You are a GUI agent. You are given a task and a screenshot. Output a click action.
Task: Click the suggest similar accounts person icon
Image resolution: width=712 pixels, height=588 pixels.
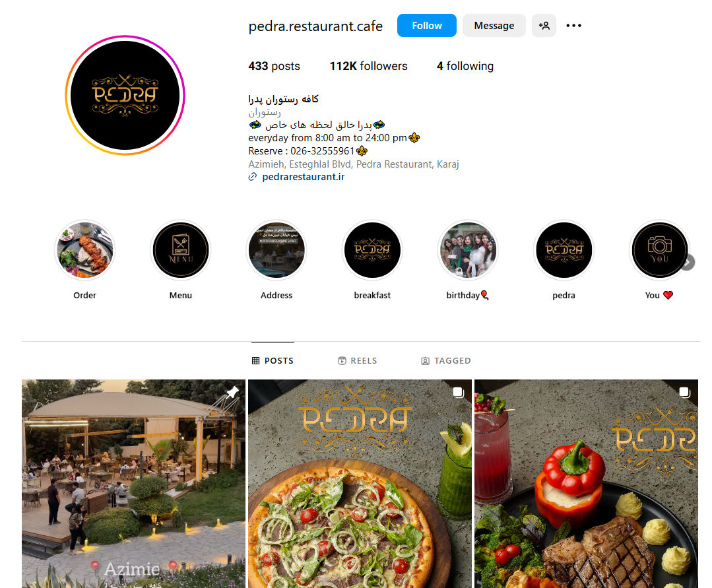point(544,26)
